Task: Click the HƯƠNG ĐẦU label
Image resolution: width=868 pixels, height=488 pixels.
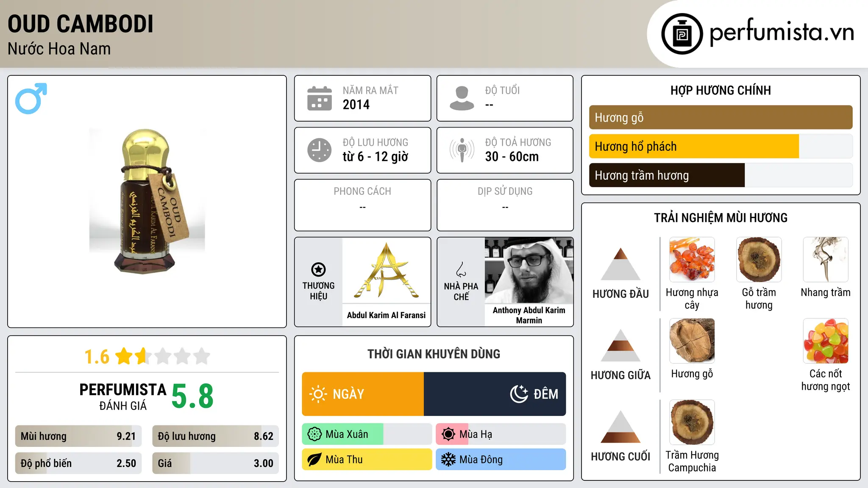Action: 620,294
